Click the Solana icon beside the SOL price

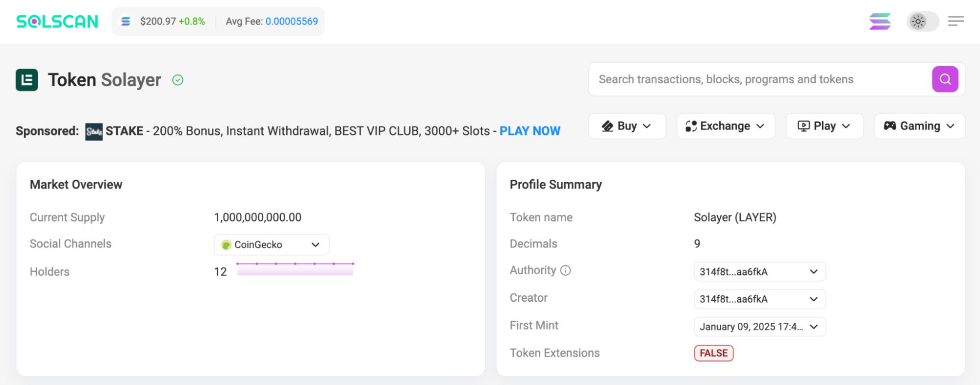126,22
